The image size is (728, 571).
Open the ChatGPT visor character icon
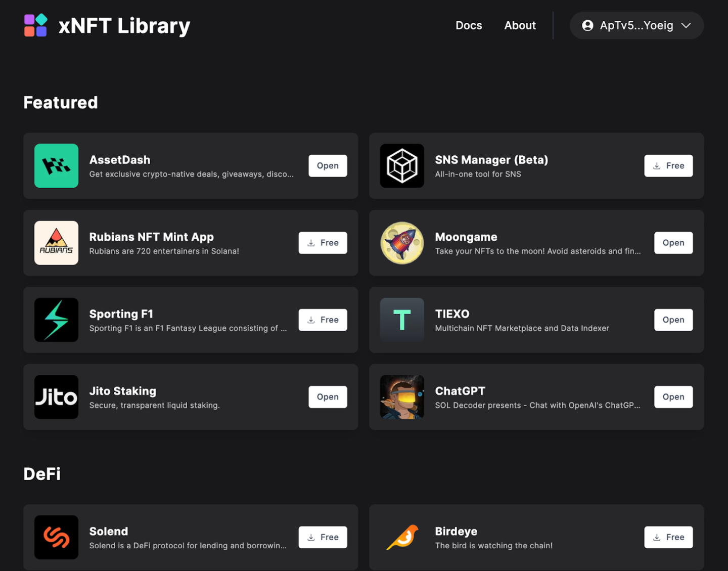402,397
